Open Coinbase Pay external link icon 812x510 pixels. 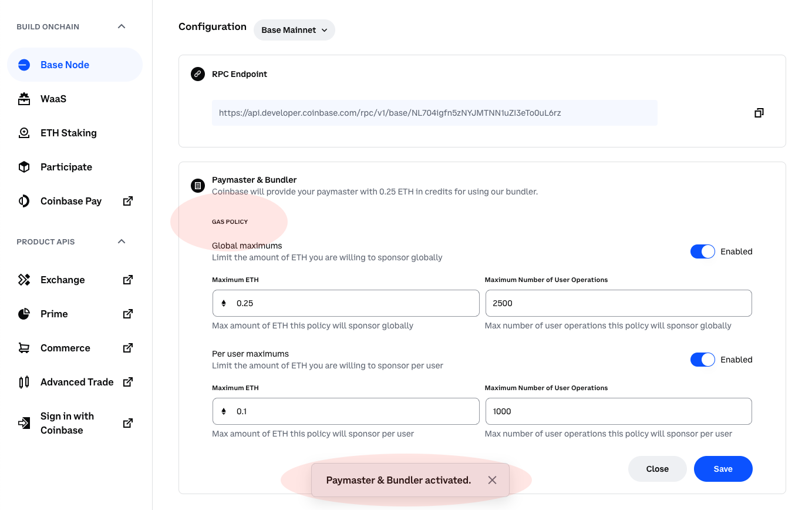(127, 201)
